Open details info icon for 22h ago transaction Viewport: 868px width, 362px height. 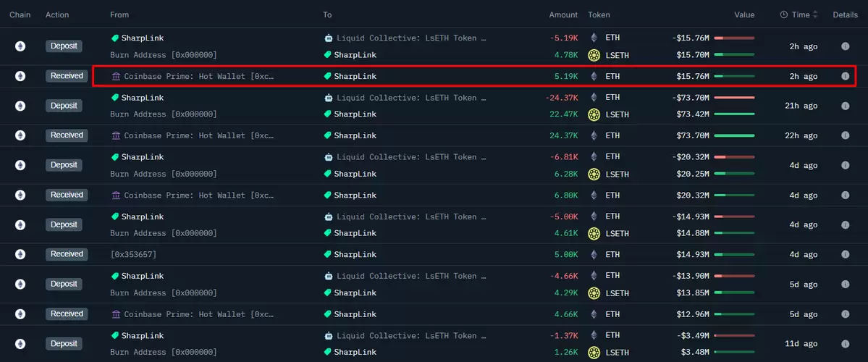pos(845,135)
